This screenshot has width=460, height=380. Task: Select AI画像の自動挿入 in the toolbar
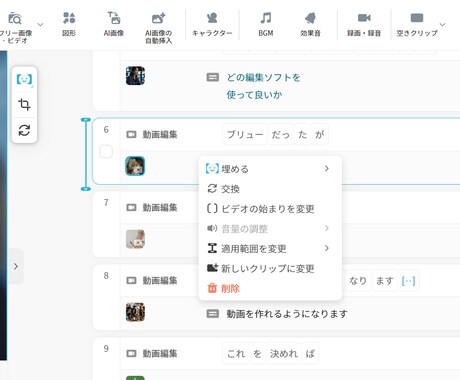click(159, 28)
